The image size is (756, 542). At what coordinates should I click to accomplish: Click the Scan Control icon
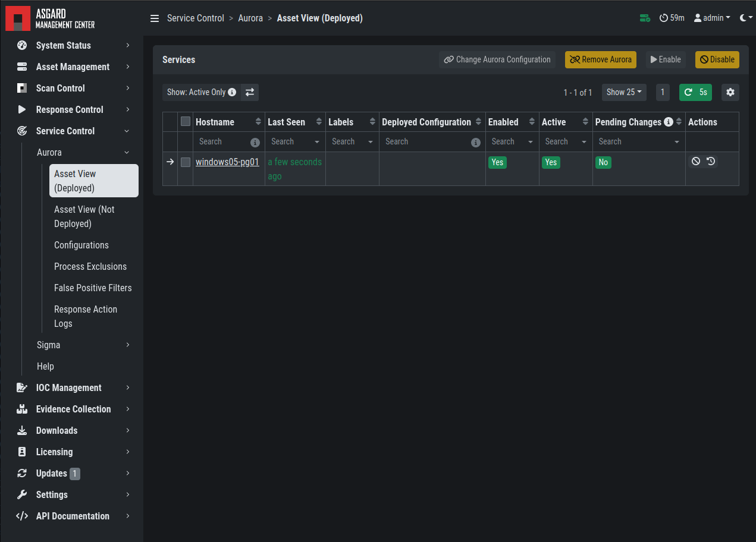point(22,88)
